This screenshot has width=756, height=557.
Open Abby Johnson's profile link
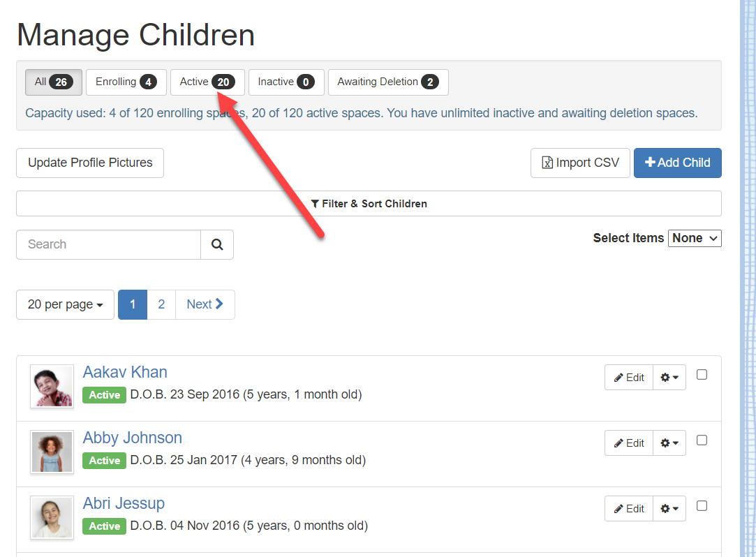(x=132, y=438)
